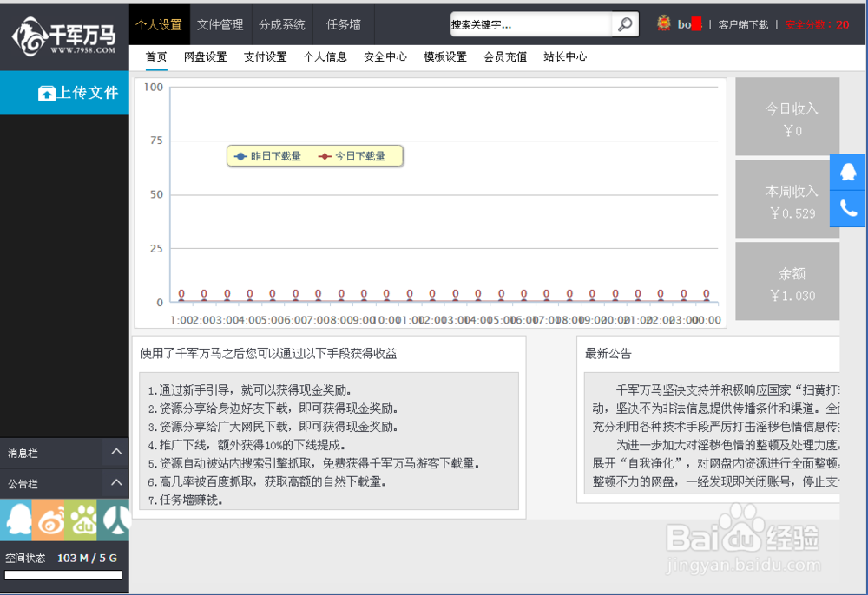Share via the Renren icon
868x595 pixels.
(x=113, y=520)
